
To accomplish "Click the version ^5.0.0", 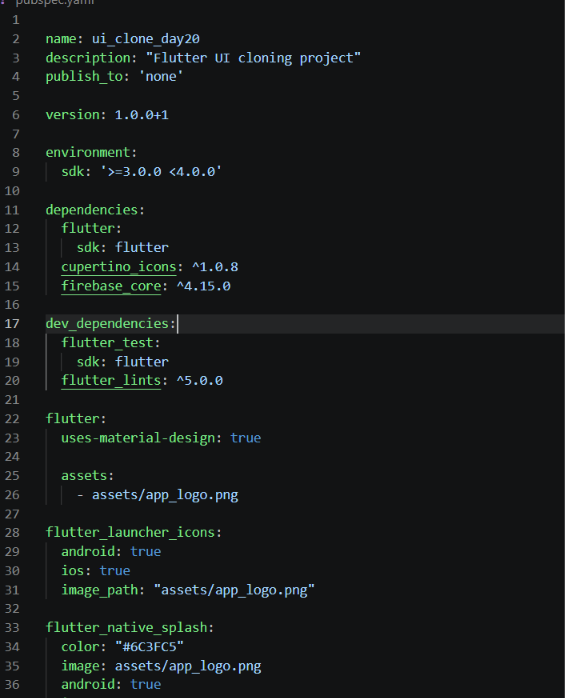I will tap(200, 381).
